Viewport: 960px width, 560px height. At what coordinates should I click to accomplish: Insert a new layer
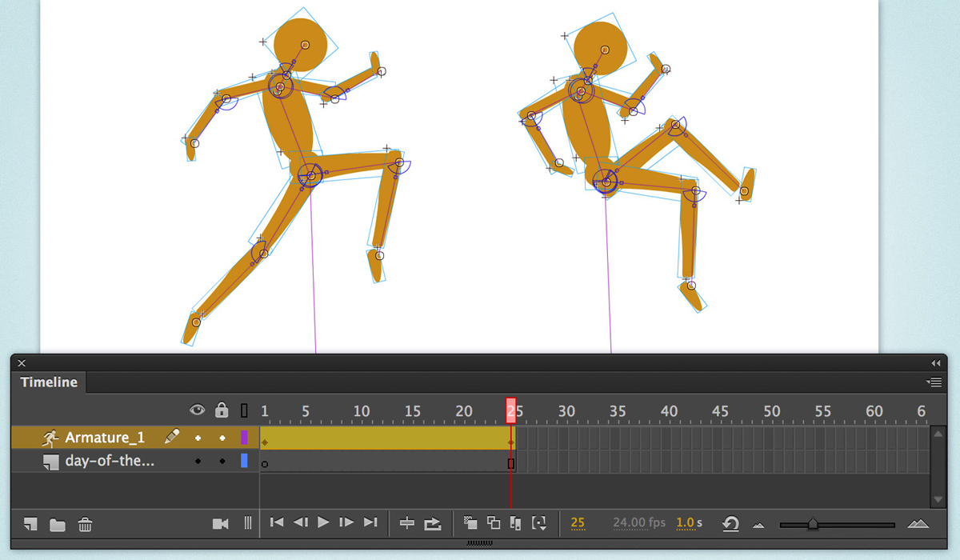click(x=30, y=524)
